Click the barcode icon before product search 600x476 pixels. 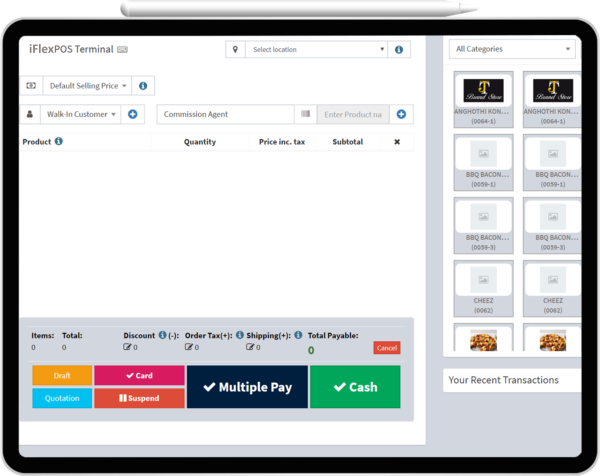[x=305, y=114]
